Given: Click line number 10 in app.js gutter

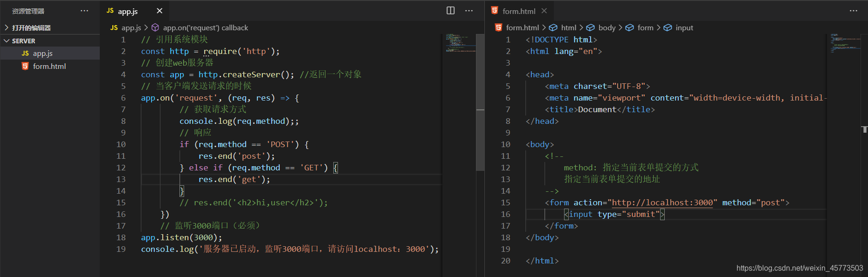Looking at the screenshot, I should 121,144.
